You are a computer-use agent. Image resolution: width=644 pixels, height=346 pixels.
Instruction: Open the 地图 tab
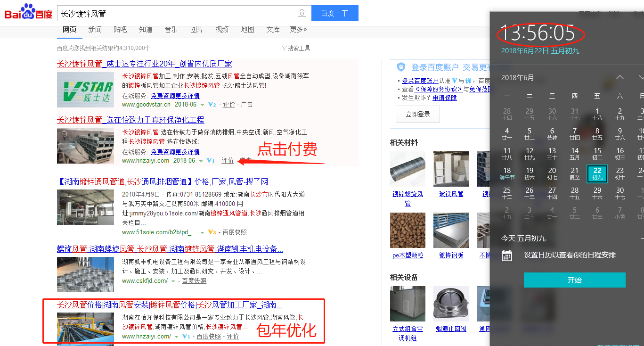[247, 29]
